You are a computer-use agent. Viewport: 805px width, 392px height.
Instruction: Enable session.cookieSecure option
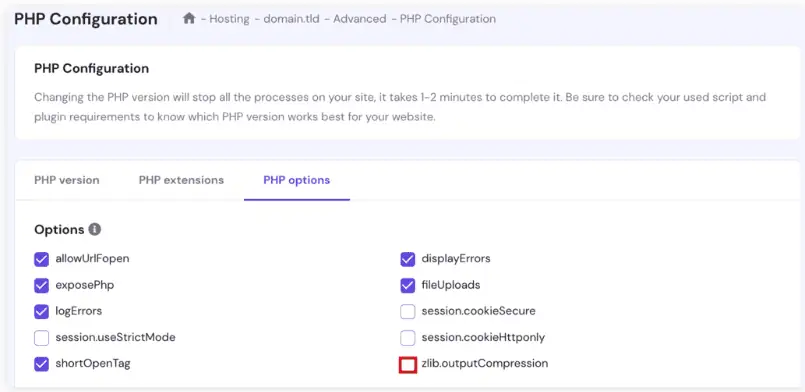click(x=408, y=311)
